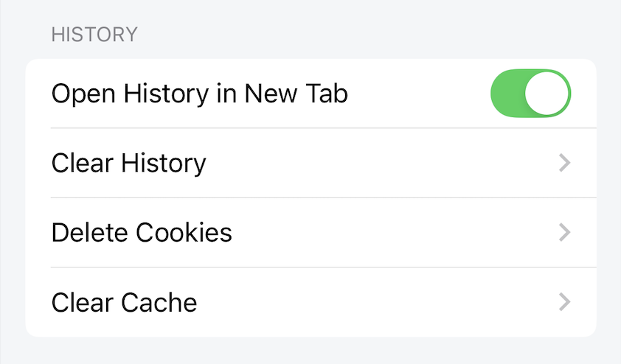
Task: Click the Clear History text label
Action: [128, 163]
